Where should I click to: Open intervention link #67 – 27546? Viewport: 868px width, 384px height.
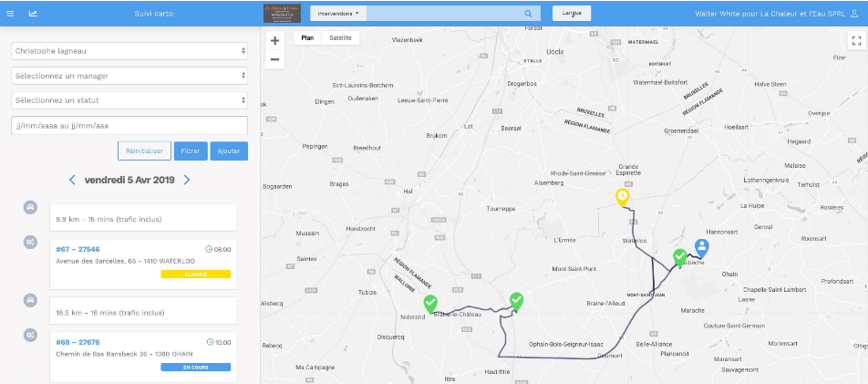(77, 249)
